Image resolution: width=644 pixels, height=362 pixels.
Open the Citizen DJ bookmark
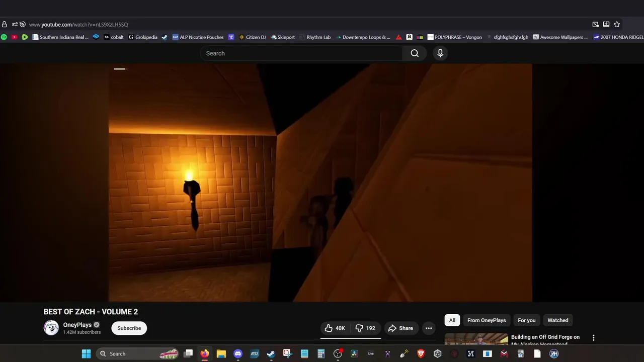[253, 37]
